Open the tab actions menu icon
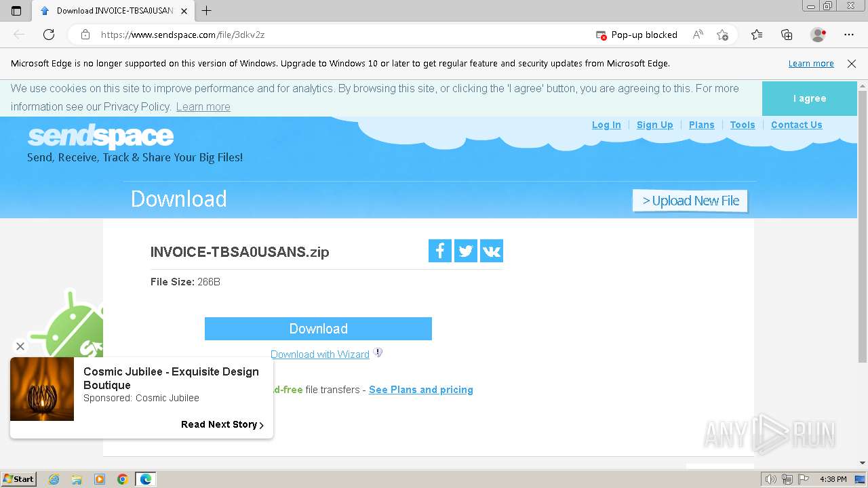 click(16, 11)
